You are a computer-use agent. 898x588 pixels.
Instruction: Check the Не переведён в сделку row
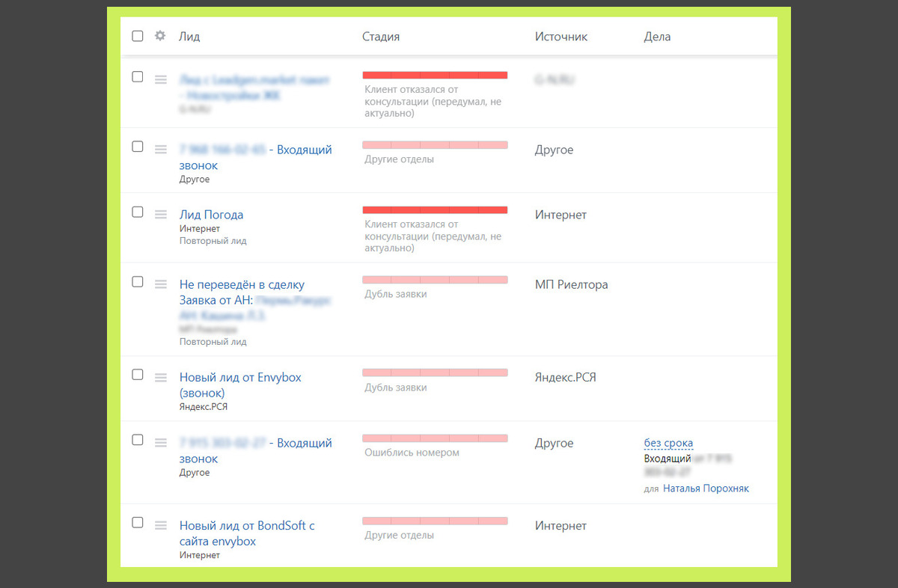[x=137, y=282]
